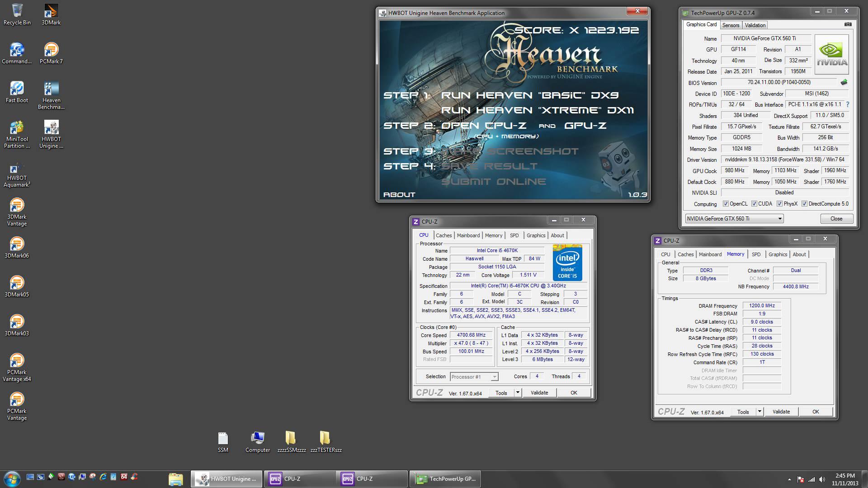Image resolution: width=868 pixels, height=488 pixels.
Task: Click the TechPowerUp GPU-Z taskbar button
Action: pos(445,479)
